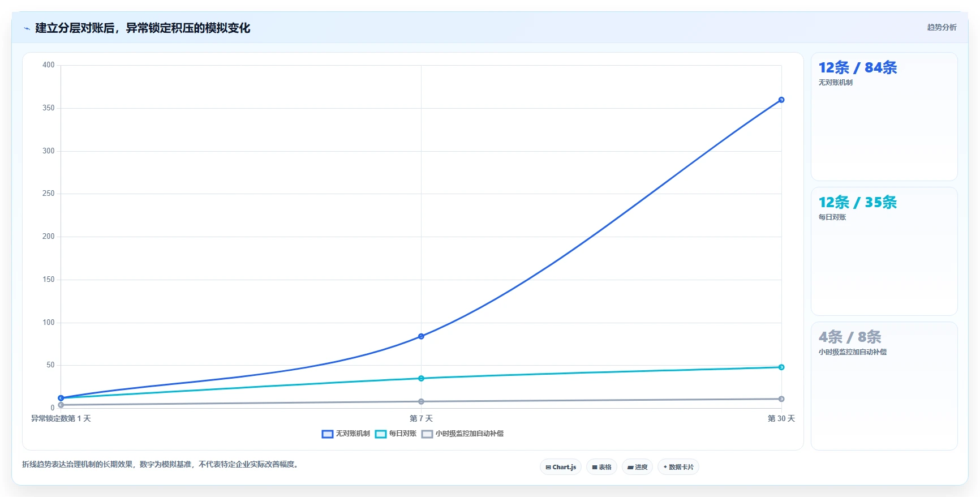Viewport: 980px width, 497px height.
Task: Select the 每日对账 data point at 第 30 天
Action: 781,367
